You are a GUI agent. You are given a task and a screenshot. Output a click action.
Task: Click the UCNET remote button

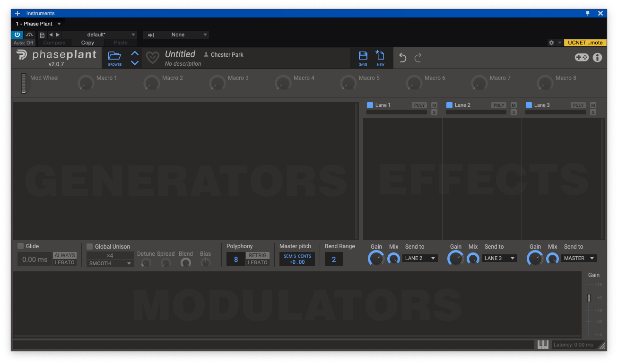pos(585,43)
